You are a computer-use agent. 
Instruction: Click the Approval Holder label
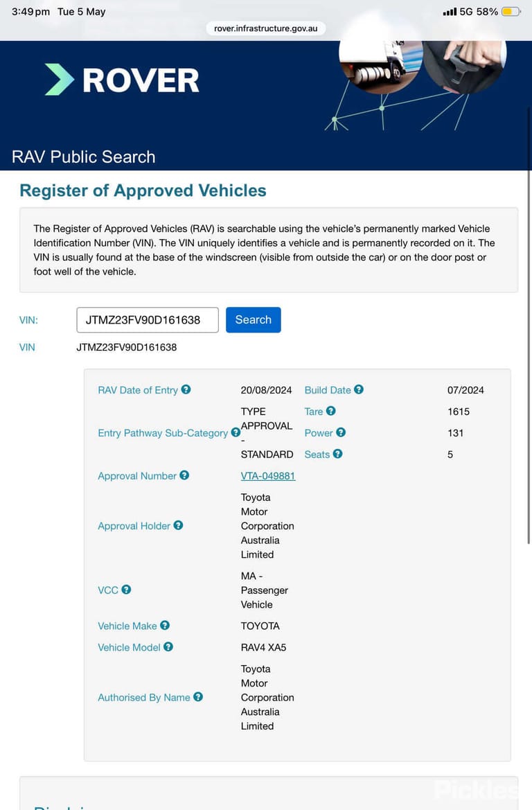coord(134,526)
